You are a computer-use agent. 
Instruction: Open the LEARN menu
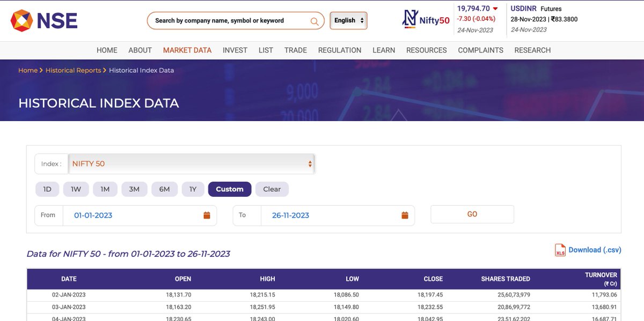(x=384, y=50)
